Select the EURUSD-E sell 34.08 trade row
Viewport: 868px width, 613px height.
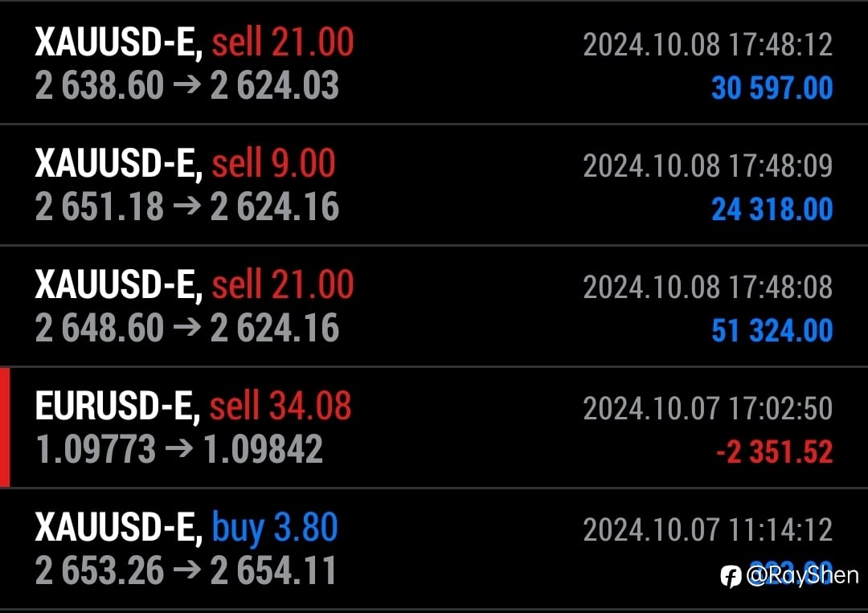click(x=434, y=427)
